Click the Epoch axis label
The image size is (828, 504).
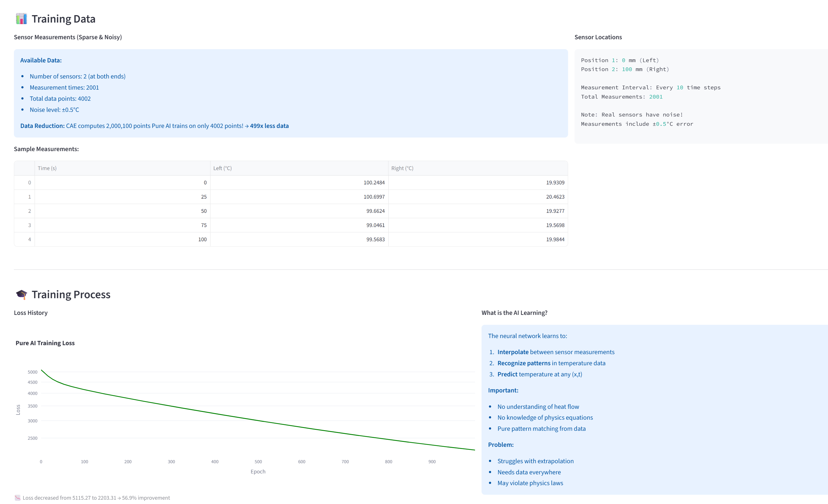tap(258, 472)
